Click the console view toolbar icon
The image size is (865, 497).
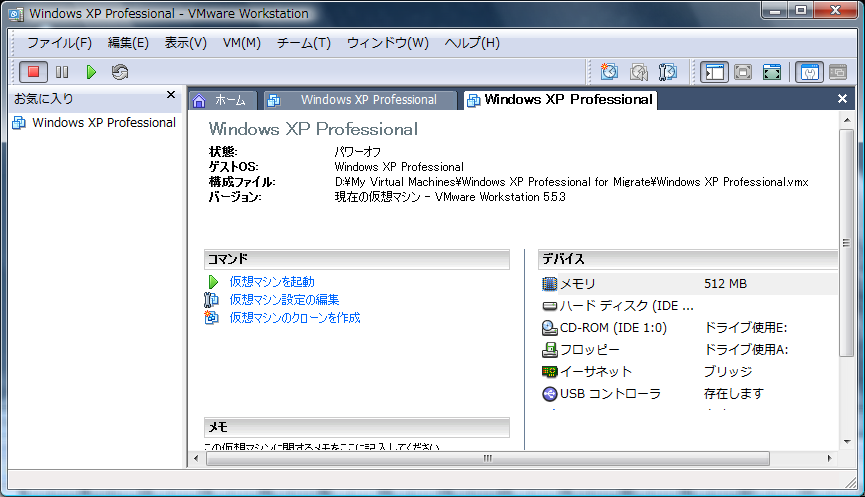point(838,72)
